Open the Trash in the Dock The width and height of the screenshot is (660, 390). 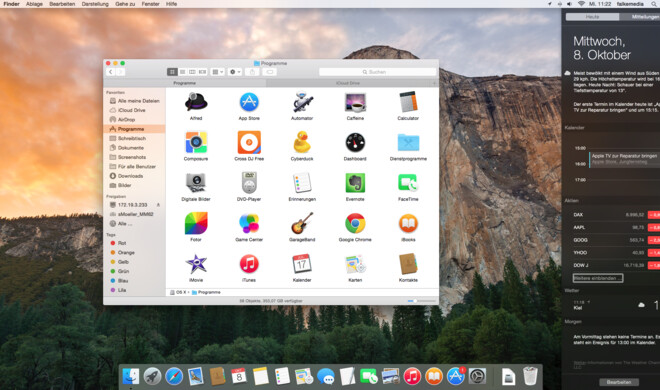point(530,376)
